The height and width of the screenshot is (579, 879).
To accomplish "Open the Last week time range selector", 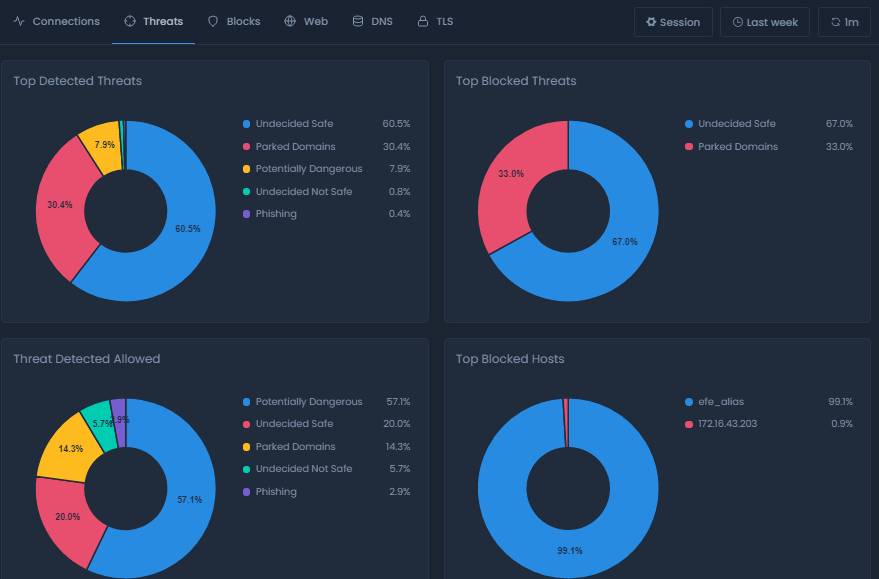I will 764,21.
